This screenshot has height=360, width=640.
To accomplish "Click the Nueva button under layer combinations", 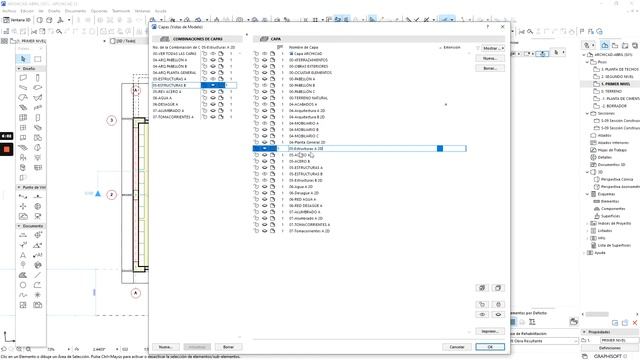I will pyautogui.click(x=165, y=347).
